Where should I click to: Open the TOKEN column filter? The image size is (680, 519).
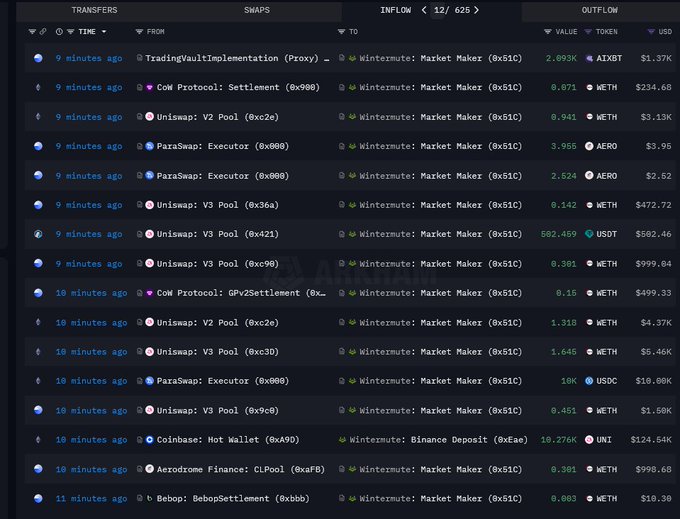pos(588,32)
